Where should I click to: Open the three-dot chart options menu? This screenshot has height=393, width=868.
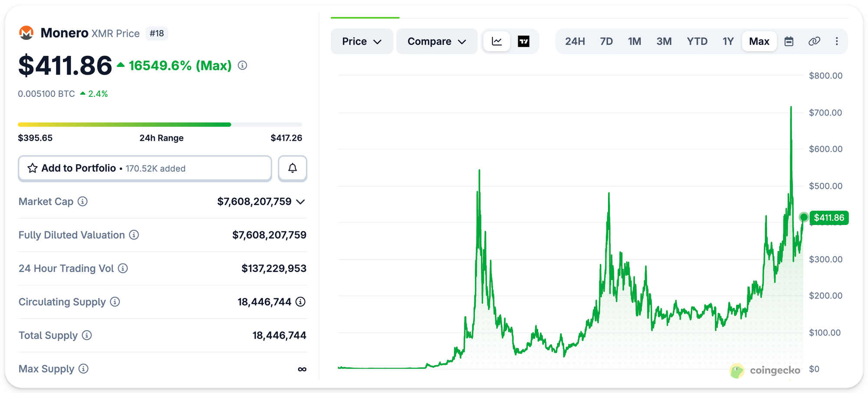(x=837, y=41)
